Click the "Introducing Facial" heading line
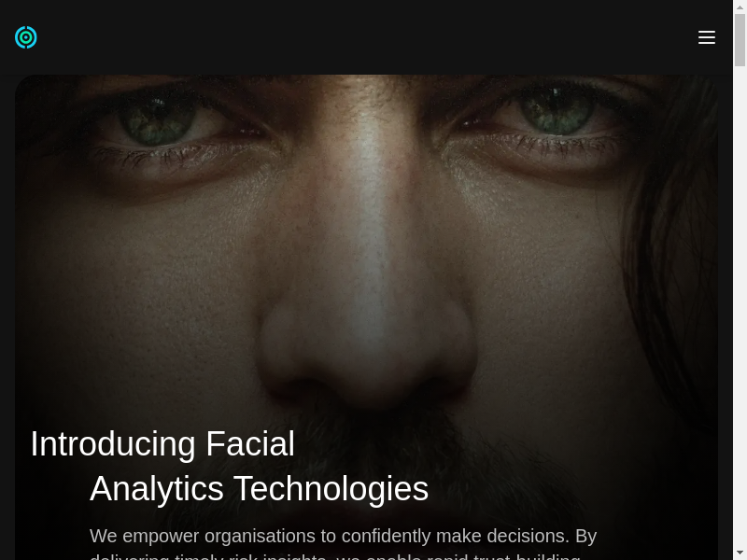This screenshot has height=560, width=747. point(162,444)
